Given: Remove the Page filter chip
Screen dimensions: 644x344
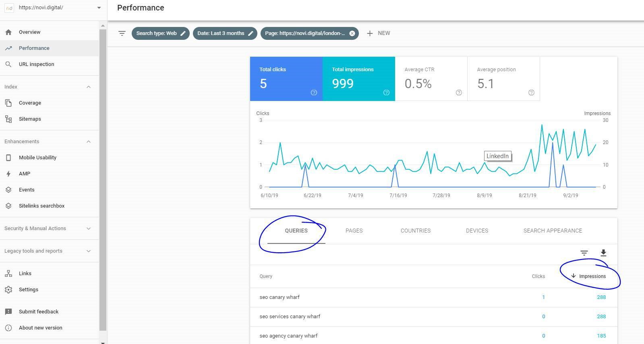Looking at the screenshot, I should tap(352, 33).
